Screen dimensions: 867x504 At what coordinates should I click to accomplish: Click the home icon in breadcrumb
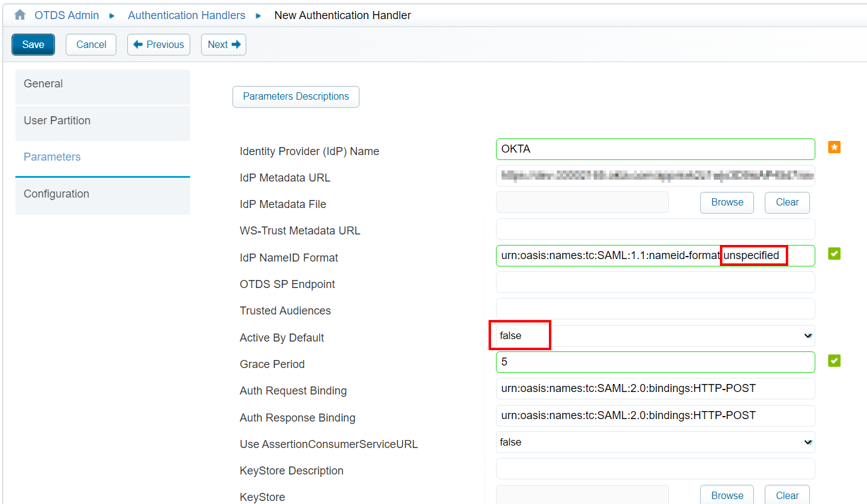[20, 15]
